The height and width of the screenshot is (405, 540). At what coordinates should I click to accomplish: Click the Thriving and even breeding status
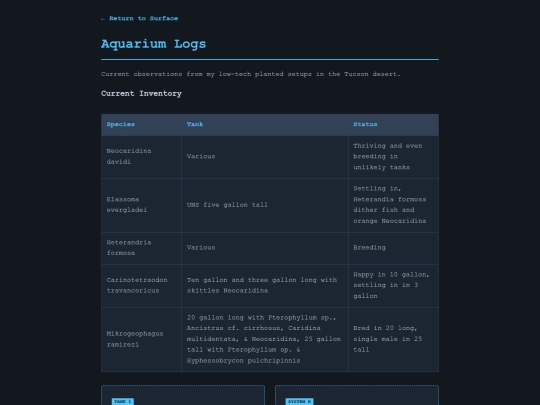[393, 157]
